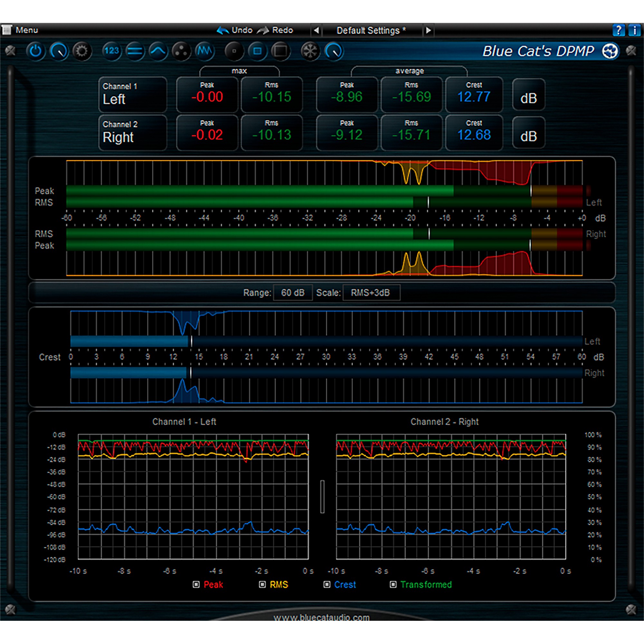This screenshot has height=644, width=644.
Task: Toggle the RMS curve checkbox
Action: click(x=263, y=584)
